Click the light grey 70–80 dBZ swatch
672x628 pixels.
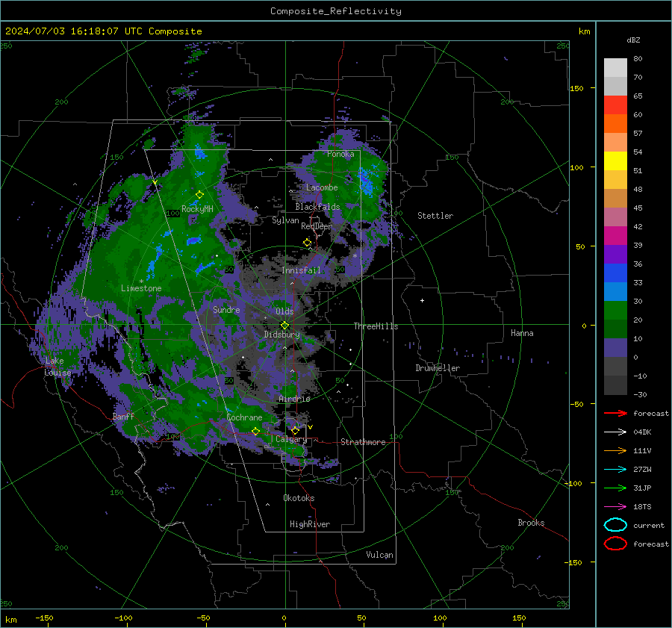(x=615, y=68)
